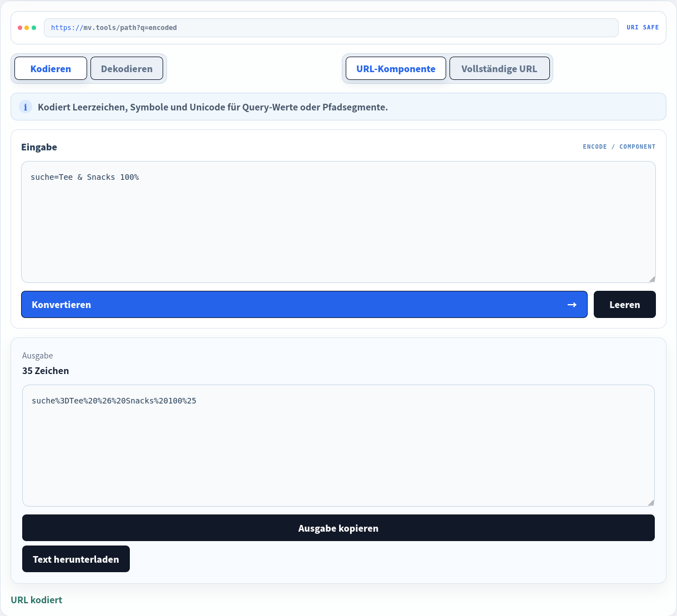The height and width of the screenshot is (616, 677).
Task: Click the Text herunterladen button
Action: coord(76,559)
